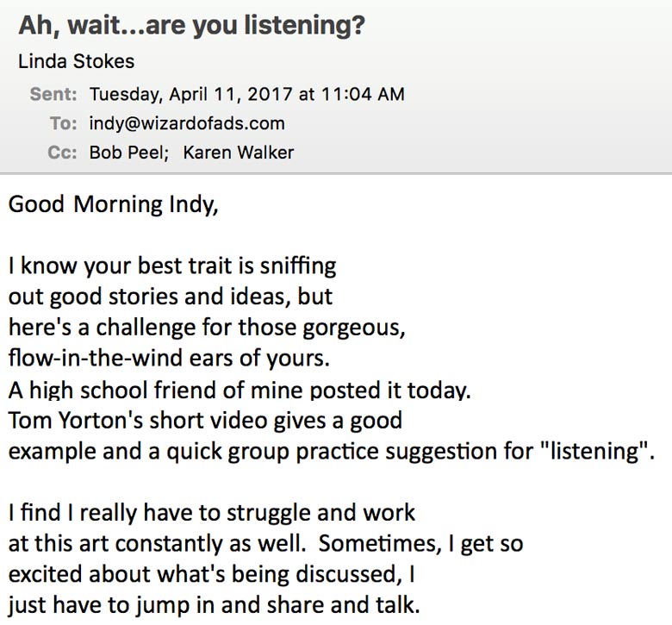Click Cc recipient Bob Peel
Screen dimensions: 672x625
click(129, 153)
